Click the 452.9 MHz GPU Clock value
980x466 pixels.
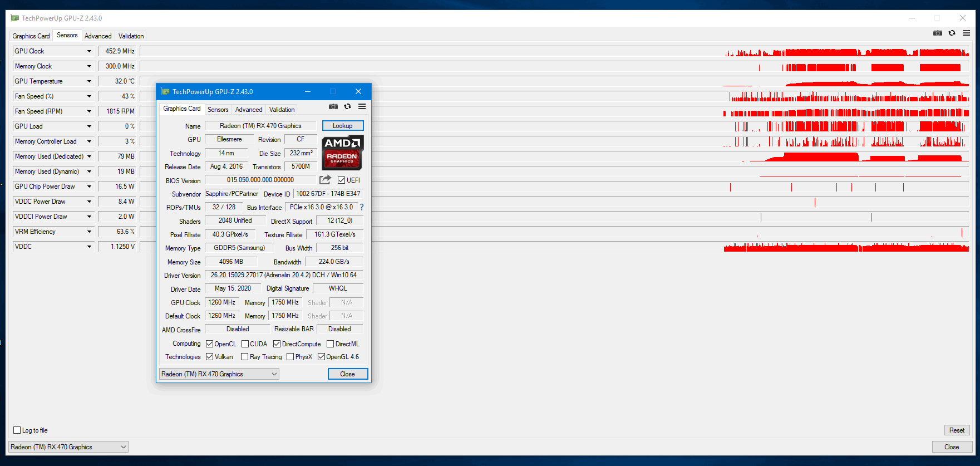117,51
